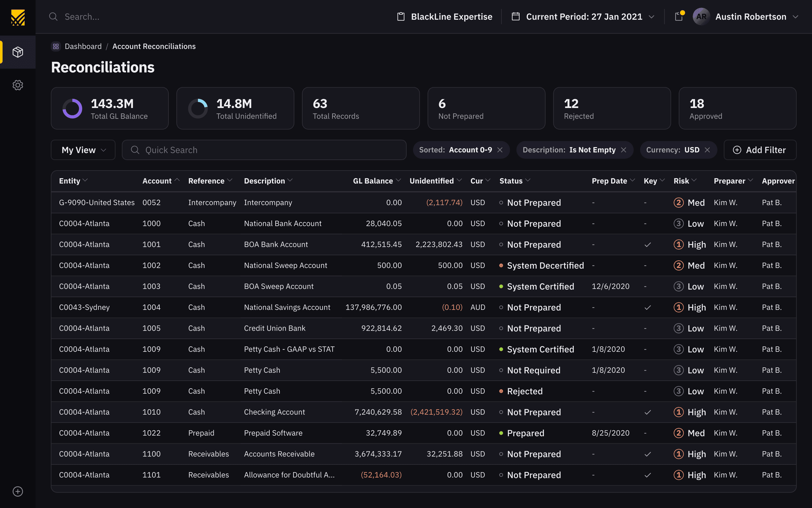Click the Dashboard grid icon in breadcrumb
Viewport: 812px width, 508px height.
[56, 46]
